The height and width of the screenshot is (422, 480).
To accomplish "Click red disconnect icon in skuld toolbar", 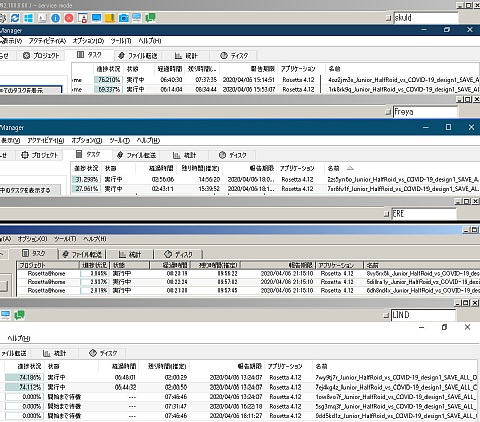I will 69,18.
